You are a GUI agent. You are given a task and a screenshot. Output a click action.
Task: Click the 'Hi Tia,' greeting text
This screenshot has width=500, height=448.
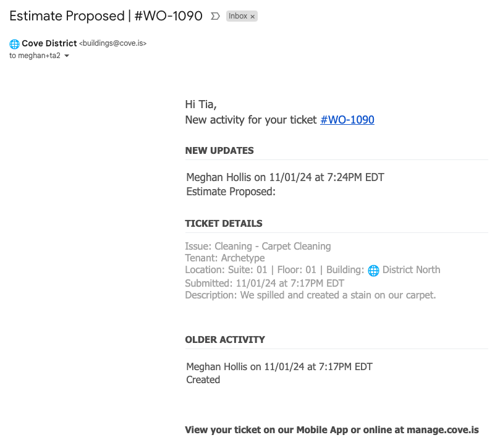pos(201,104)
